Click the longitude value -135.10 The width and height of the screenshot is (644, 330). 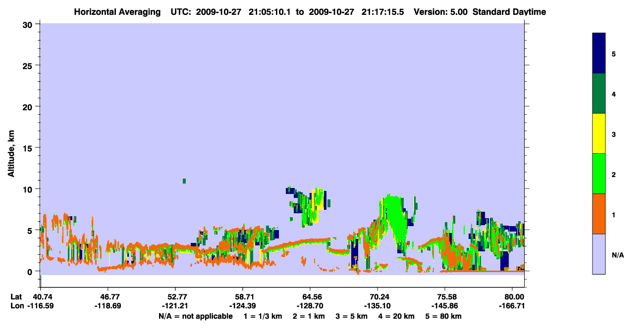point(377,306)
